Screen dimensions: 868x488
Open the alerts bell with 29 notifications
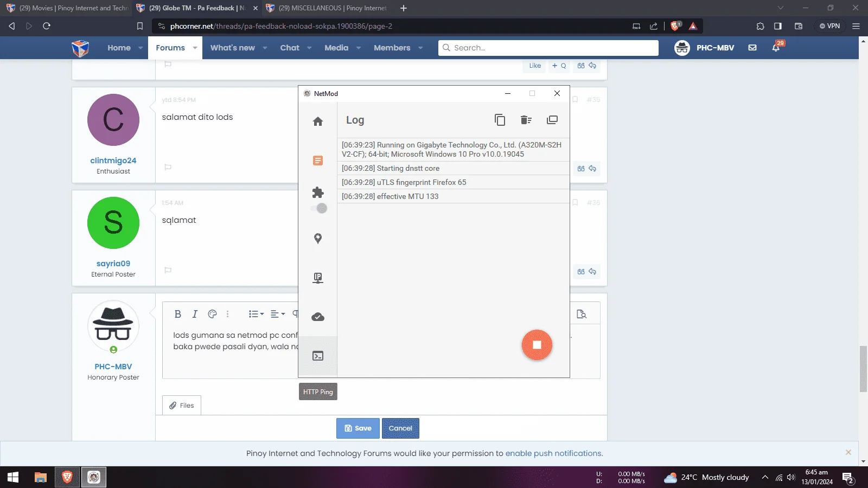pyautogui.click(x=776, y=48)
